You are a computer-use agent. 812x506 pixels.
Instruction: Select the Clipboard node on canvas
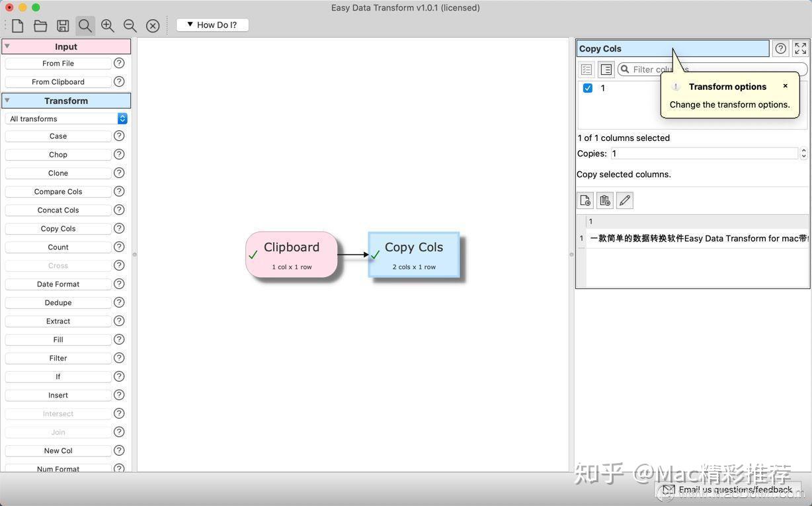click(x=292, y=255)
